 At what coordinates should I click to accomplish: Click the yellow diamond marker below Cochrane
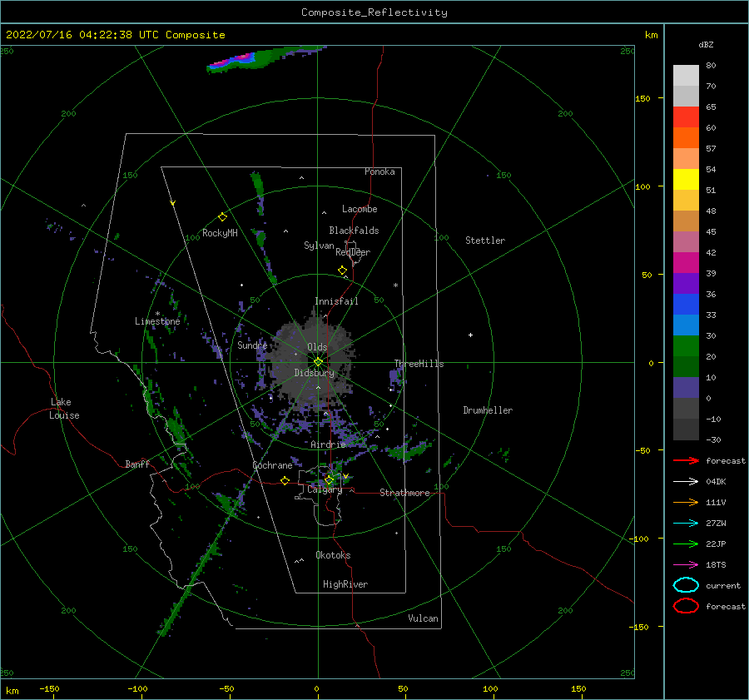pos(285,481)
